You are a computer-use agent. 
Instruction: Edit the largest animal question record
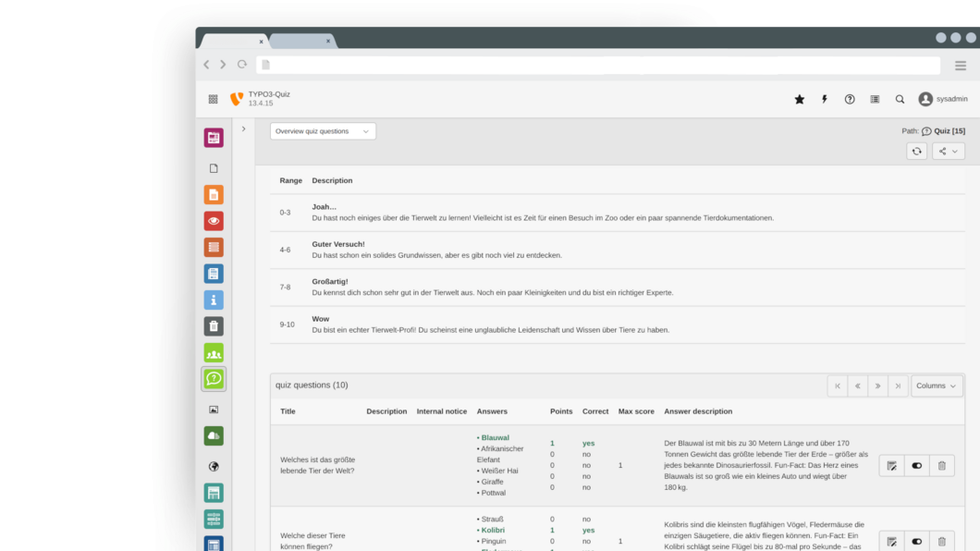tap(891, 466)
